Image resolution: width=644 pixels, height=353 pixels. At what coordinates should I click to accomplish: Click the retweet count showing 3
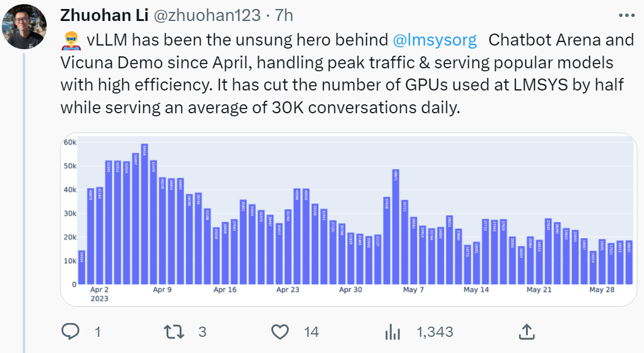[x=202, y=331]
